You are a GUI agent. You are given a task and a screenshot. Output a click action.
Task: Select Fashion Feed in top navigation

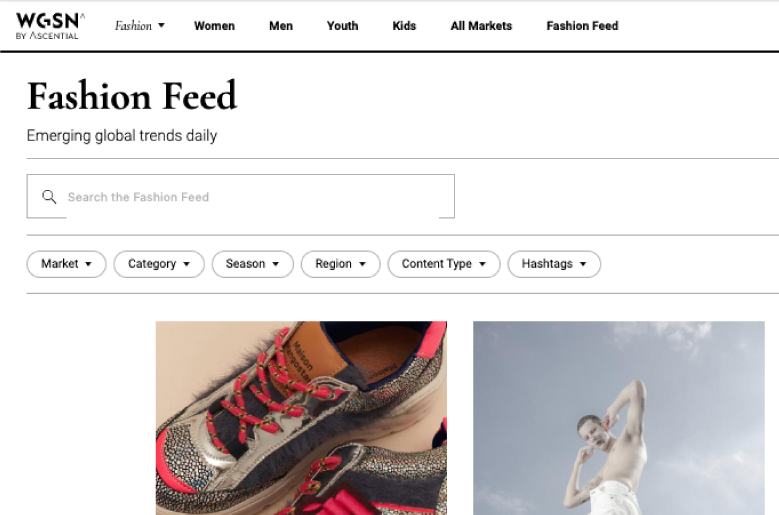point(582,26)
